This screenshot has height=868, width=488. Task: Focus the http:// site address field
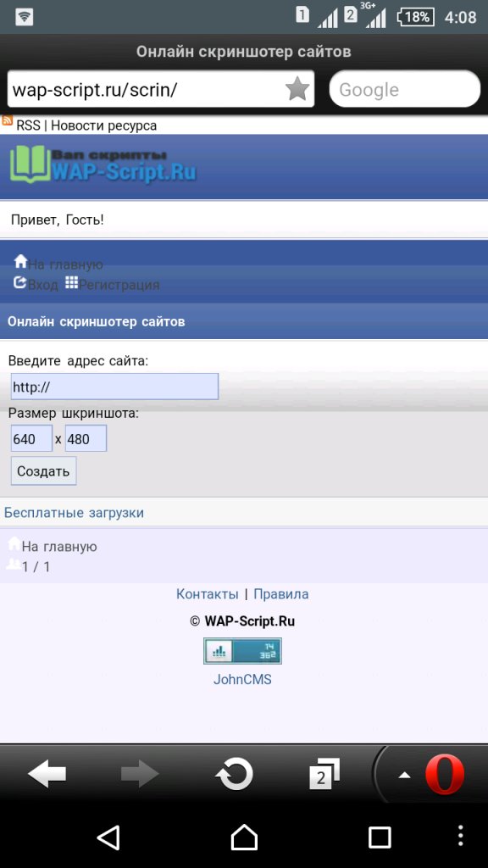[114, 387]
